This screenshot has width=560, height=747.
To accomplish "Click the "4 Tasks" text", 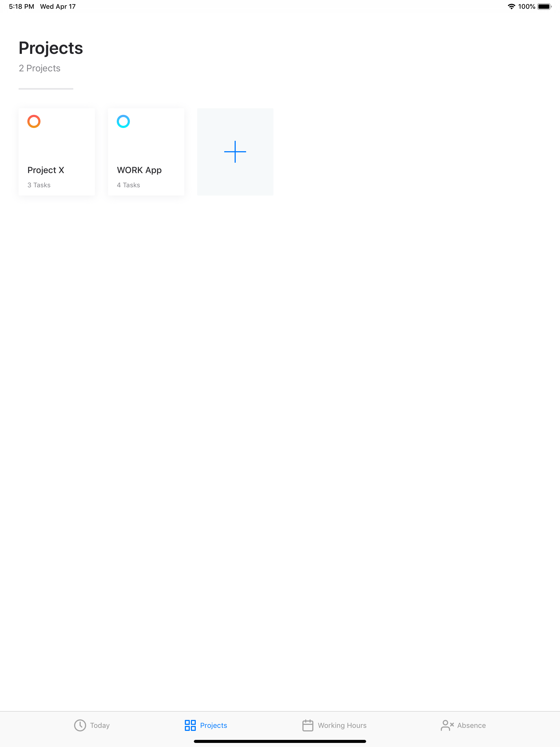I will point(128,185).
